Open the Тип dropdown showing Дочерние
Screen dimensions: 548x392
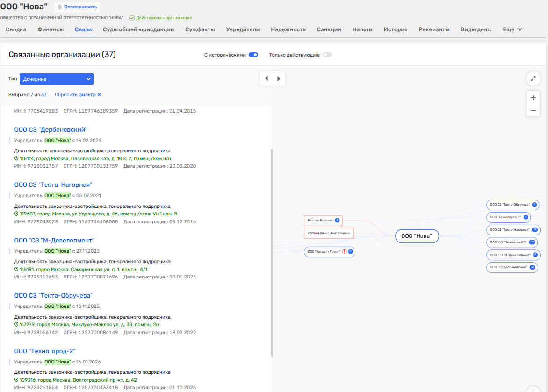pyautogui.click(x=57, y=79)
